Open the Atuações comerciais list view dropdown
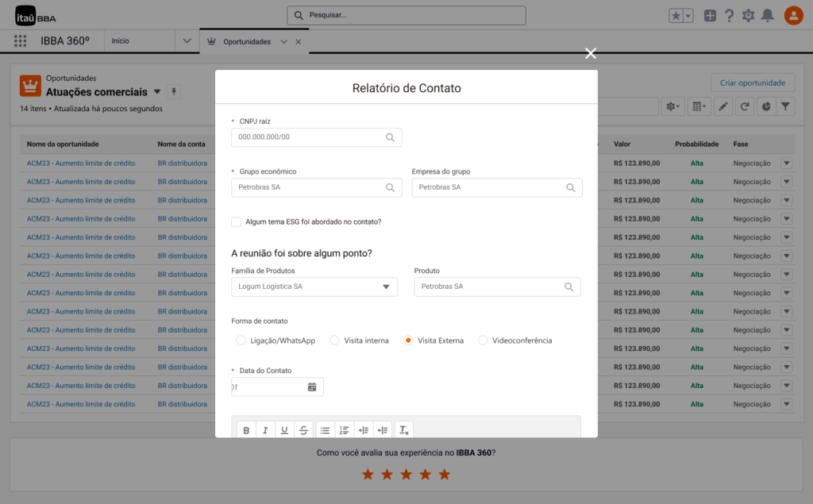The width and height of the screenshot is (813, 504). pyautogui.click(x=157, y=92)
